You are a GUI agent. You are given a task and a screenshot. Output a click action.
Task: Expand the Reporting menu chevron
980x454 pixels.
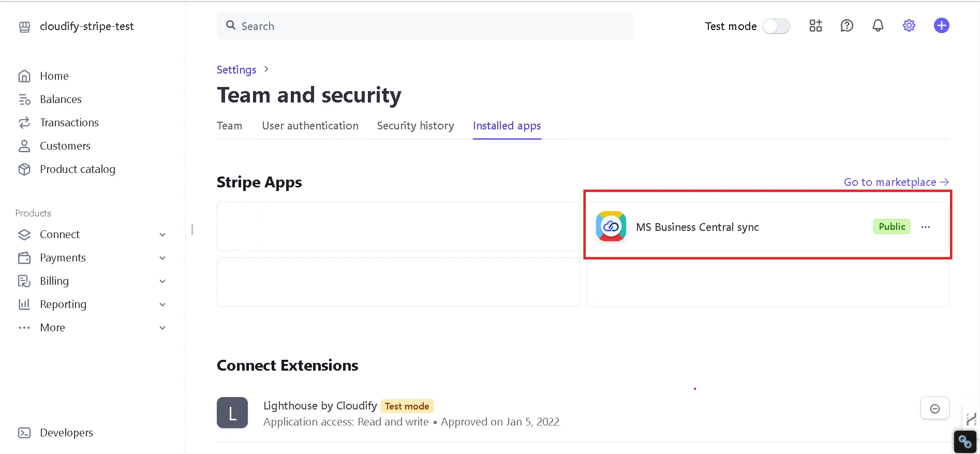[162, 304]
